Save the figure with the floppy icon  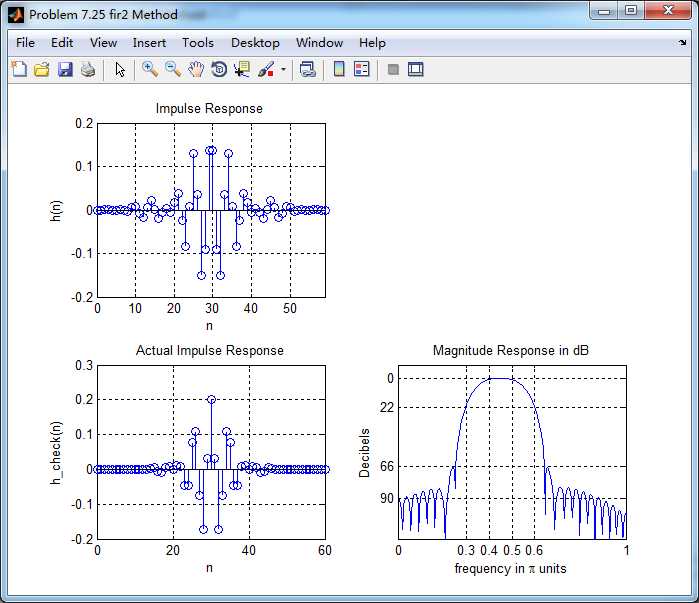click(x=65, y=70)
